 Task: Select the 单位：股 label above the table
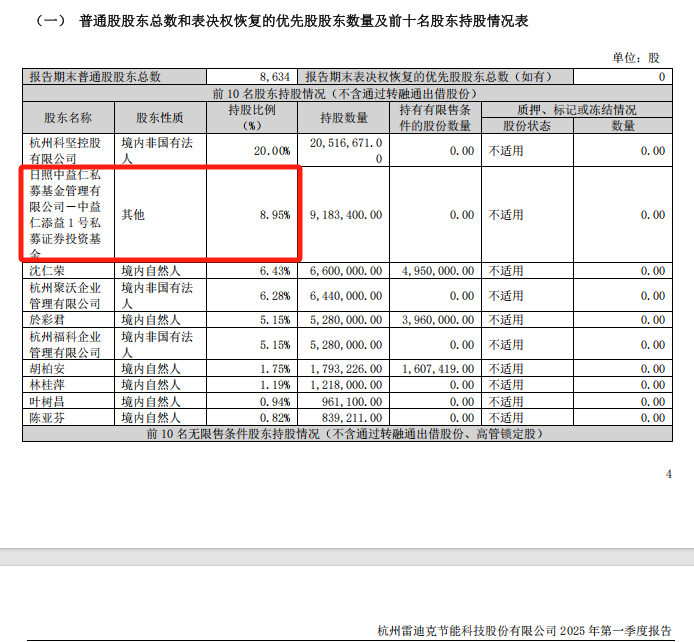(x=636, y=58)
